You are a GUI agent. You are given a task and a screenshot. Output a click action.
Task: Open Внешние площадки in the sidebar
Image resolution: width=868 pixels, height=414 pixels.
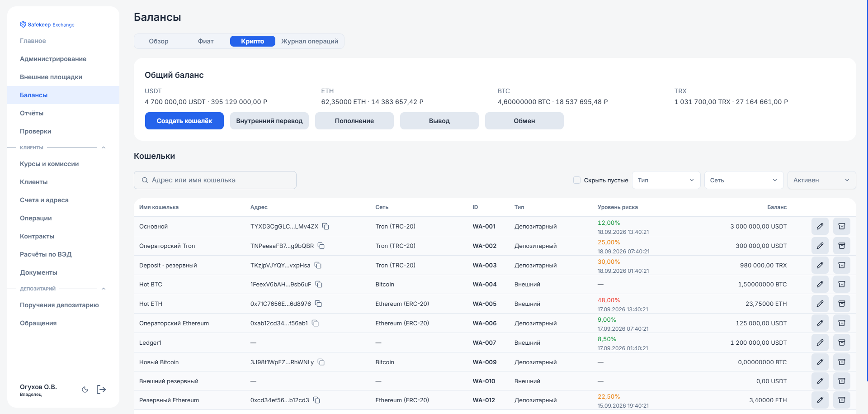click(x=63, y=77)
